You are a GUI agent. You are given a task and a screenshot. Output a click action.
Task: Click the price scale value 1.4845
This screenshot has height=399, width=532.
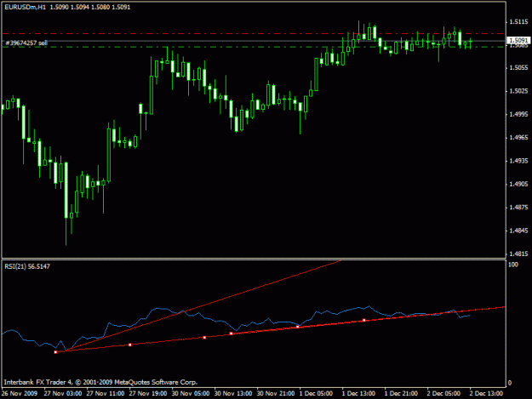tap(518, 231)
